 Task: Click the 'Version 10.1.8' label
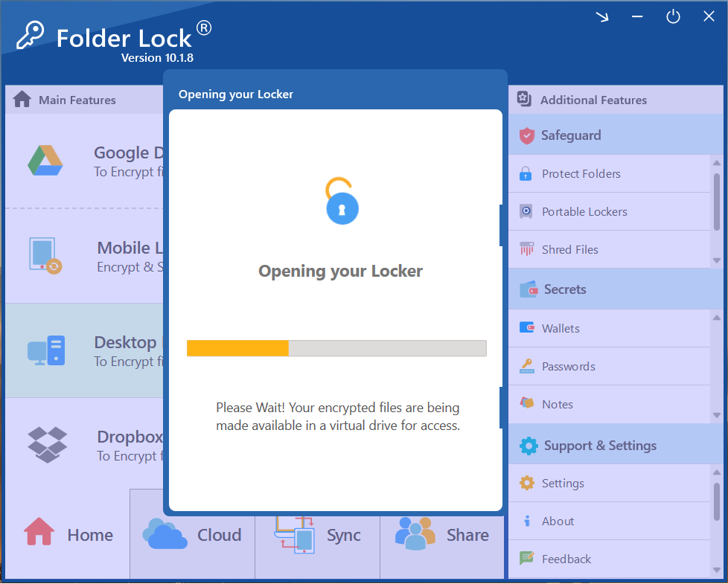coord(157,57)
